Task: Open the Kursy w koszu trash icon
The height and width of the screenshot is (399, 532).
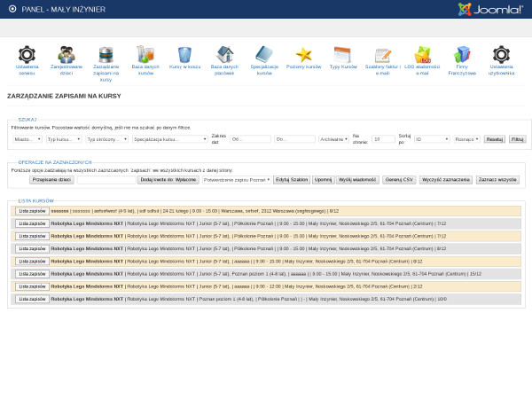Action: (x=184, y=55)
